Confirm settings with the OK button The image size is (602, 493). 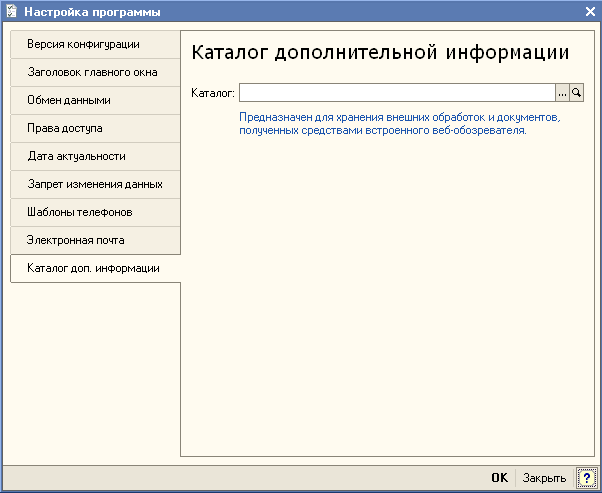coord(499,478)
